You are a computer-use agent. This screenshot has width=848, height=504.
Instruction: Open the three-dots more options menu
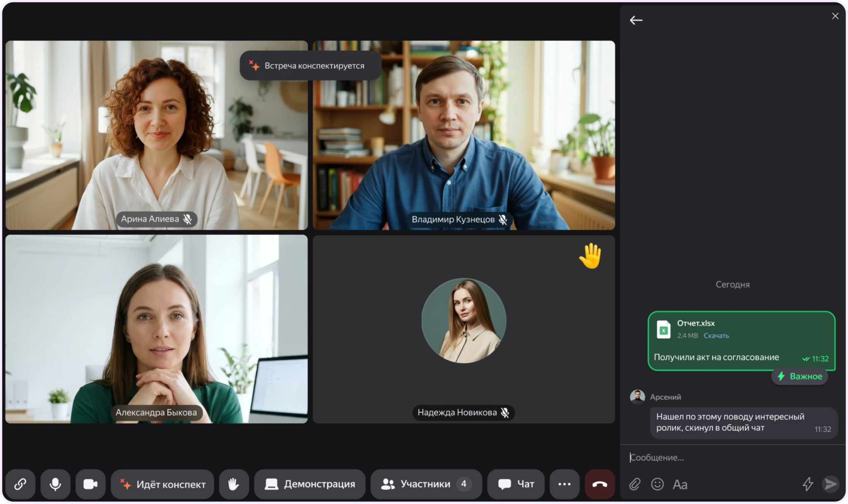(x=564, y=484)
